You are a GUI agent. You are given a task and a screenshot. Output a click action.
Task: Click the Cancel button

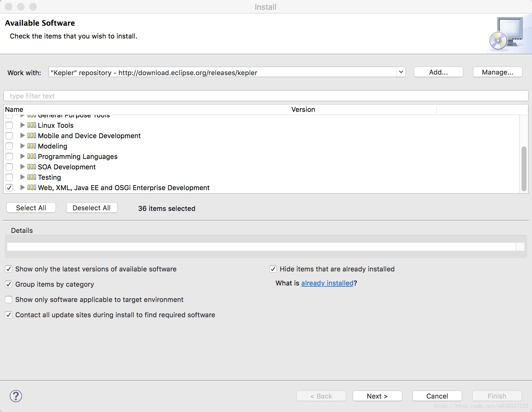coord(437,396)
